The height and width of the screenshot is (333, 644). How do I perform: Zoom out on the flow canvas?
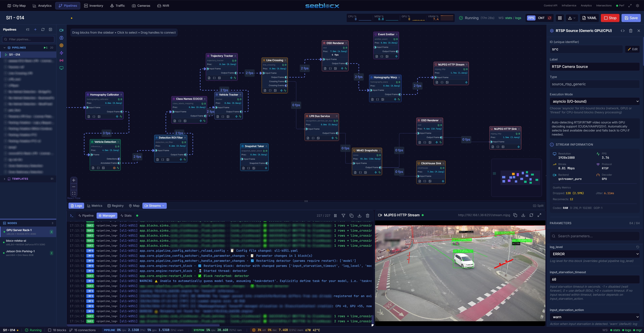pos(74,187)
